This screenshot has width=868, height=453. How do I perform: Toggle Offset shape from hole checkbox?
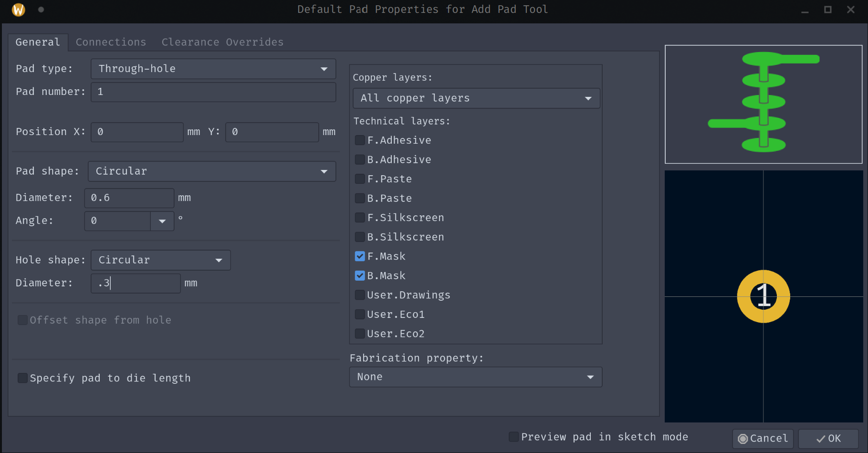22,320
